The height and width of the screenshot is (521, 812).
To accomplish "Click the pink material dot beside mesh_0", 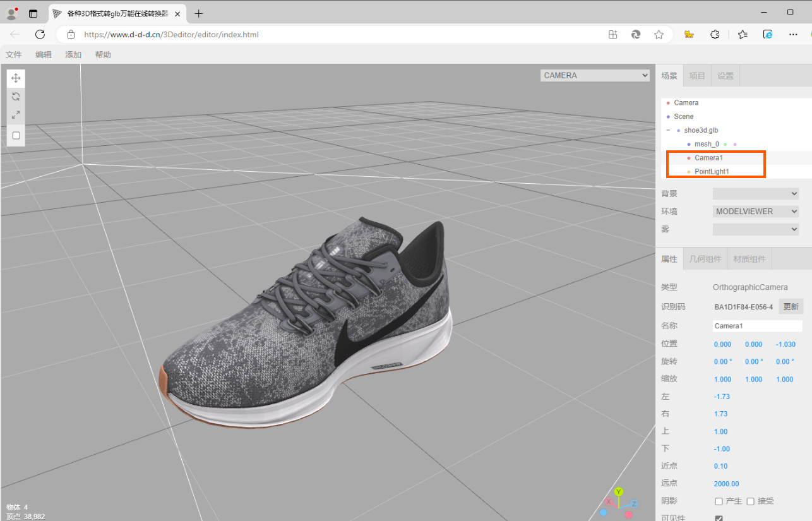I will (x=735, y=145).
